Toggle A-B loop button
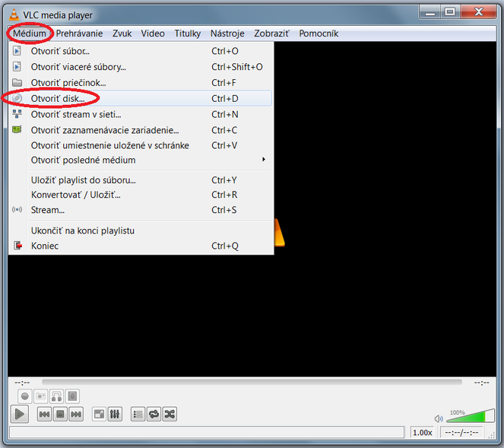Image resolution: width=504 pixels, height=448 pixels. [x=56, y=396]
